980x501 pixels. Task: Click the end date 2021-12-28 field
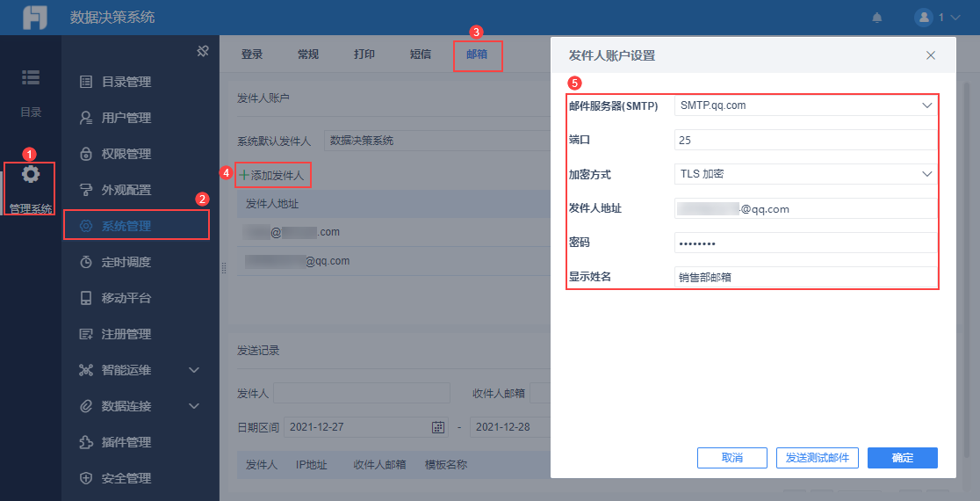[x=510, y=427]
